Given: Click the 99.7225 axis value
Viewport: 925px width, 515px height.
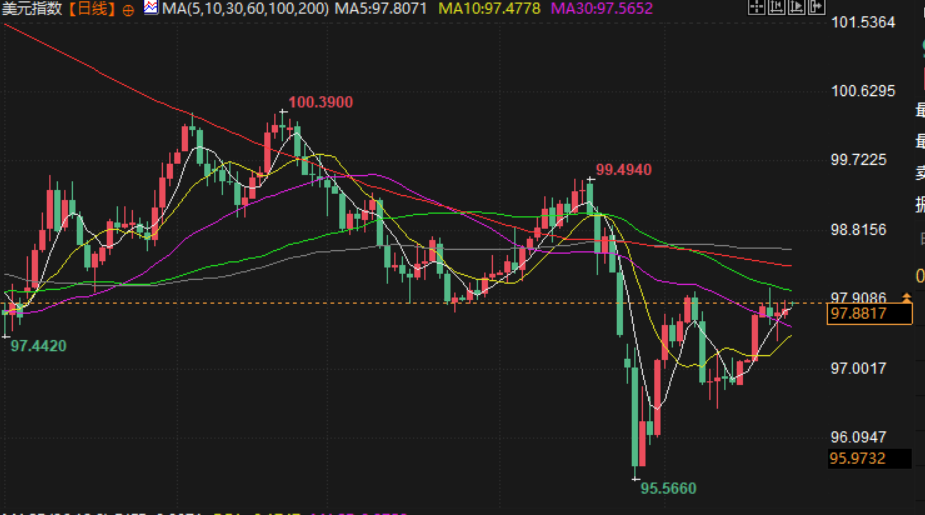Looking at the screenshot, I should [x=859, y=160].
